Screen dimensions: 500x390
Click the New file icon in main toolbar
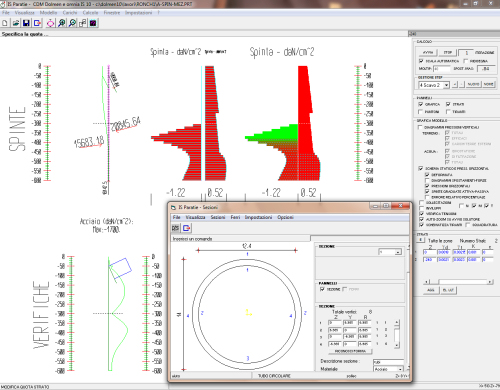(5, 23)
